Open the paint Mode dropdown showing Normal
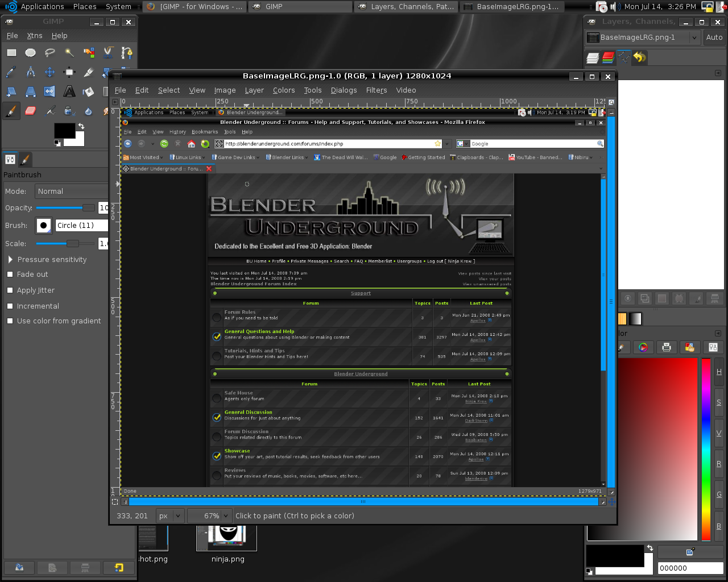The height and width of the screenshot is (582, 728). (x=72, y=192)
